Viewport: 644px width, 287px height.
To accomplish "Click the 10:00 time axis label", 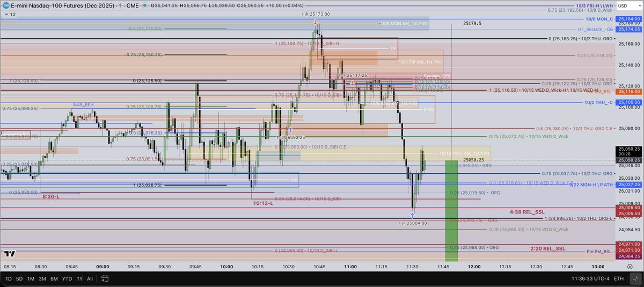I will [x=226, y=266].
